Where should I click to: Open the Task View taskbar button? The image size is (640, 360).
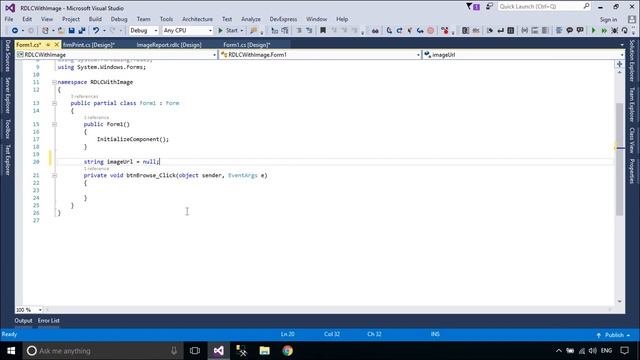195,351
